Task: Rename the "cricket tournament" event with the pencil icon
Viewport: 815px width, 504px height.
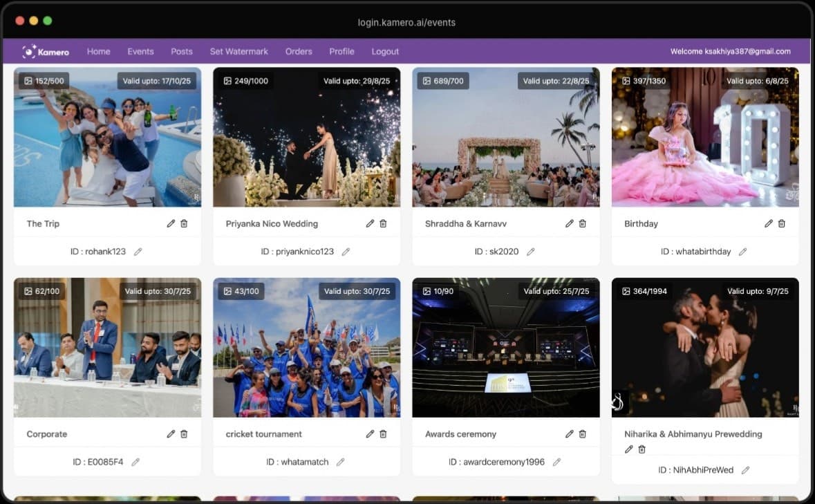Action: [x=369, y=433]
